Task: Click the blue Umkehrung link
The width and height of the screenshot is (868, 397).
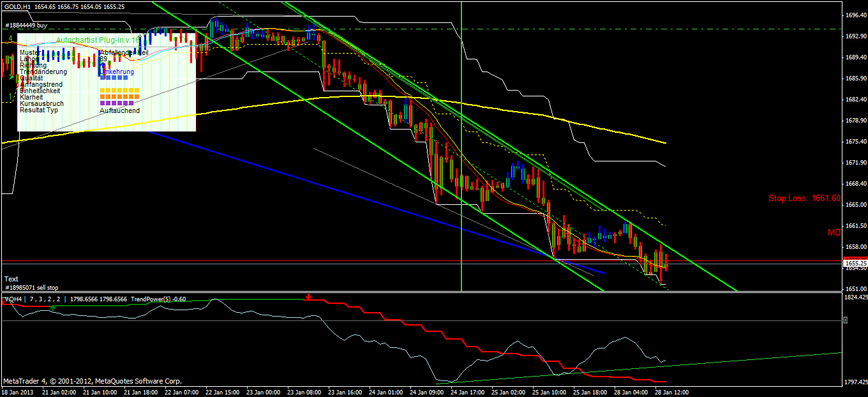Action: tap(117, 71)
